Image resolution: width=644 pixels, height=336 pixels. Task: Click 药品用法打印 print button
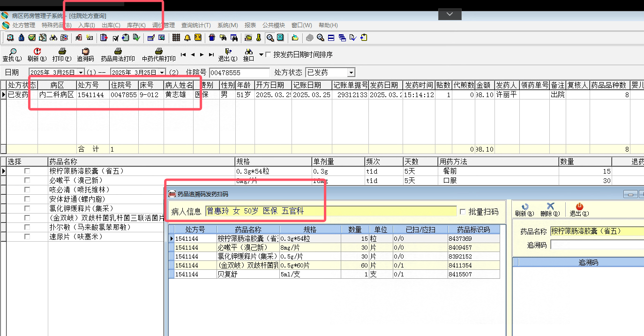point(118,55)
